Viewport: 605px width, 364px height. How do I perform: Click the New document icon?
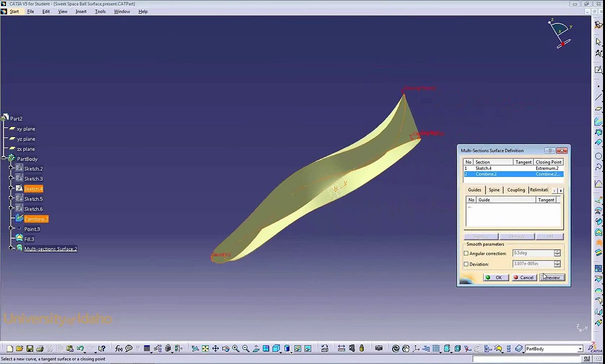click(10, 348)
